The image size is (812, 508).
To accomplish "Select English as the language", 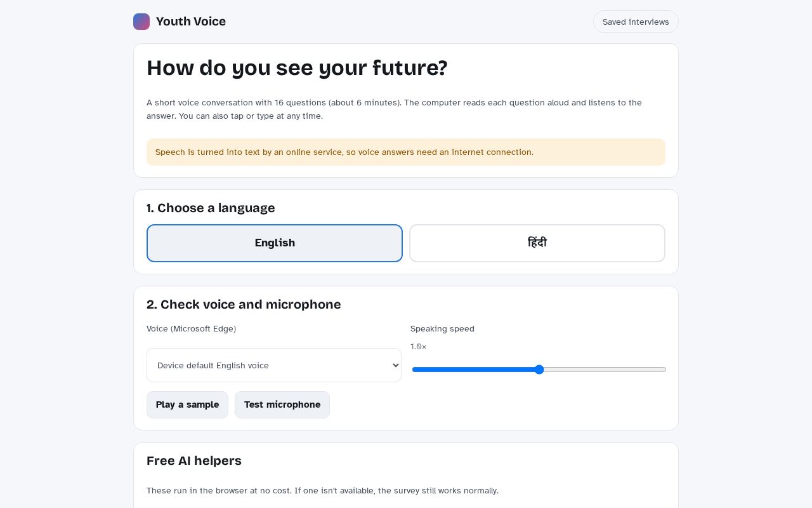I will pos(275,243).
